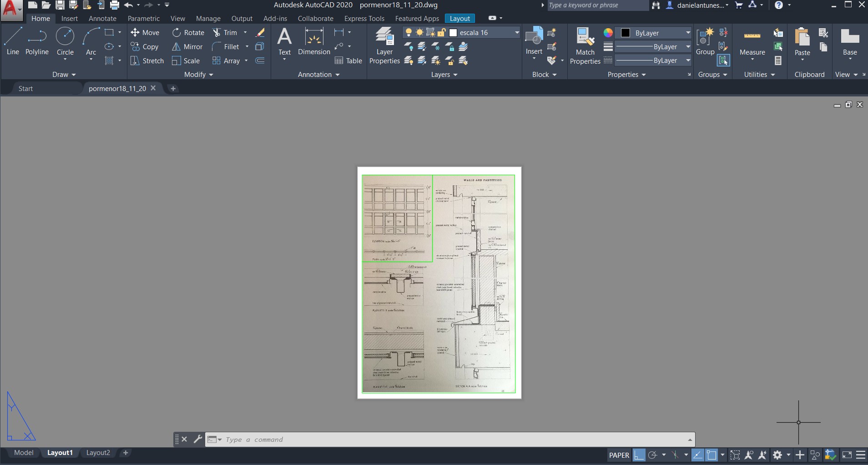The height and width of the screenshot is (465, 868).
Task: Open the Annotate ribbon tab
Action: pos(102,18)
